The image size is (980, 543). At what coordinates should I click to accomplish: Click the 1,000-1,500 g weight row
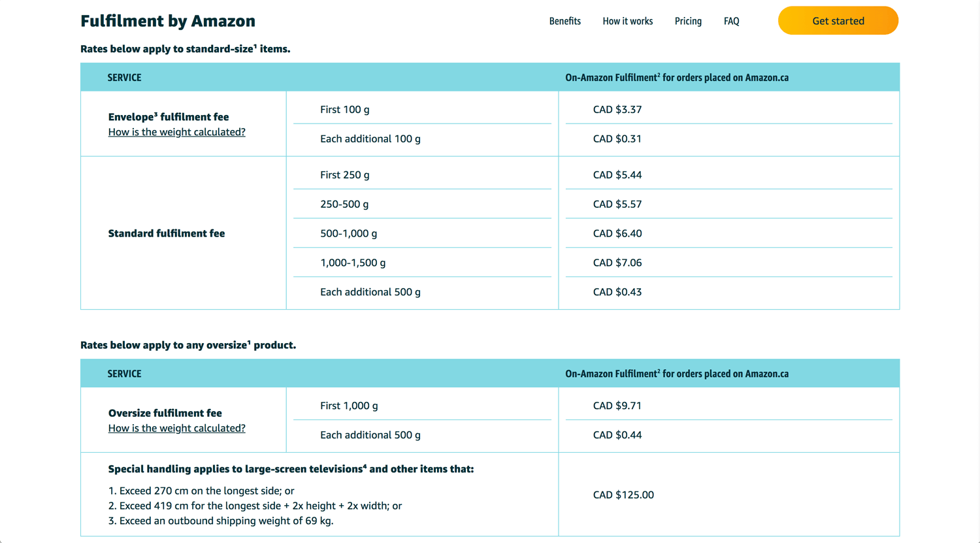(353, 263)
